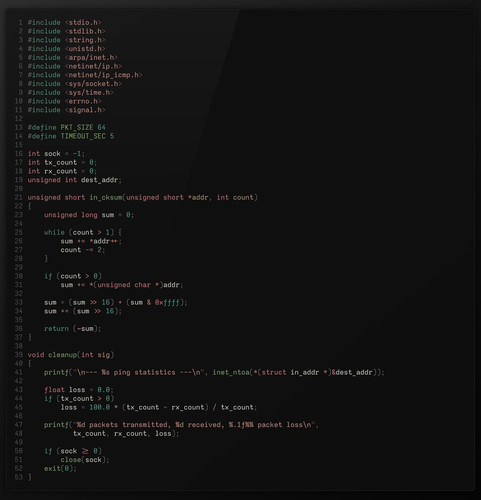The image size is (481, 500).
Task: Click 'close(sock);' statement
Action: coord(85,460)
